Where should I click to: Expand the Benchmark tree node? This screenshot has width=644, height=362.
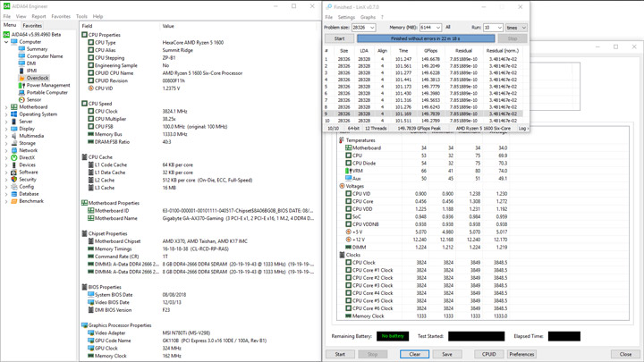pyautogui.click(x=6, y=201)
